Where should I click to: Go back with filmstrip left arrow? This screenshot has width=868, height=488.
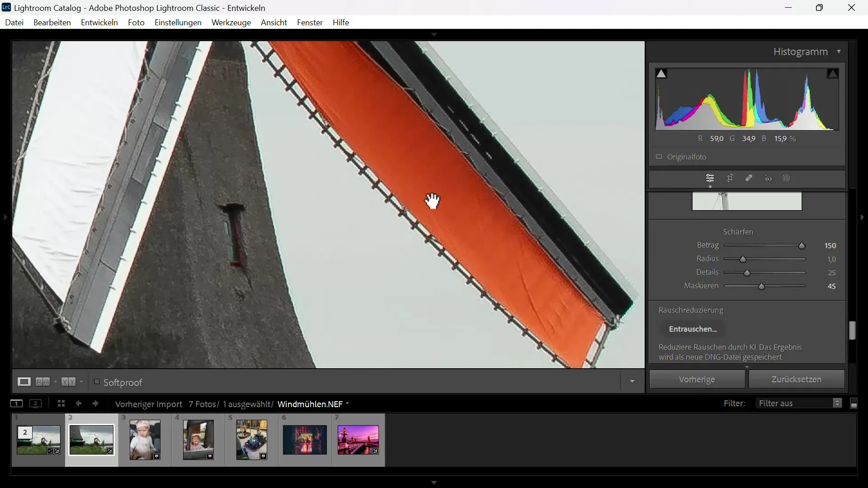[x=79, y=404]
